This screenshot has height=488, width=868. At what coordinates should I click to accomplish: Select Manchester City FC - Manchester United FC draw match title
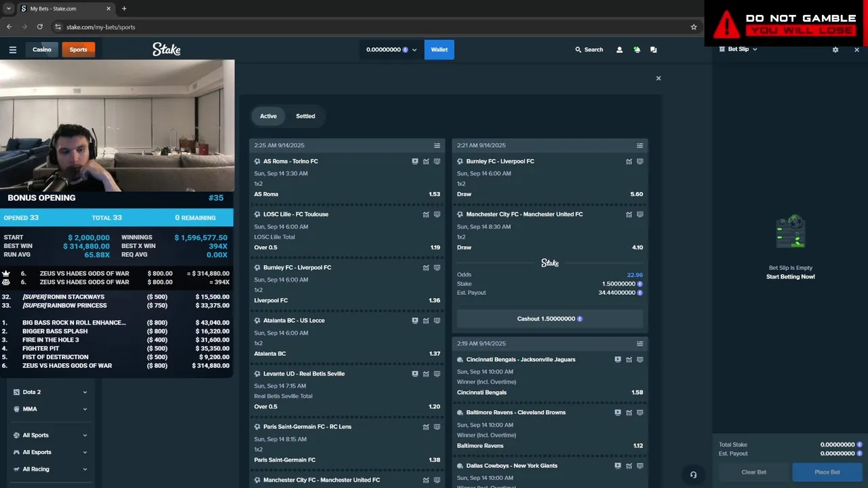[x=524, y=214]
